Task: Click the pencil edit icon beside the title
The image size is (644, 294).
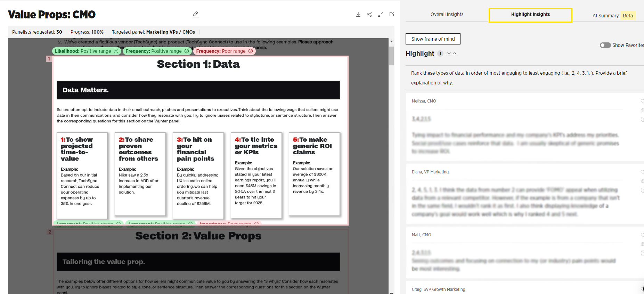Action: (x=196, y=14)
